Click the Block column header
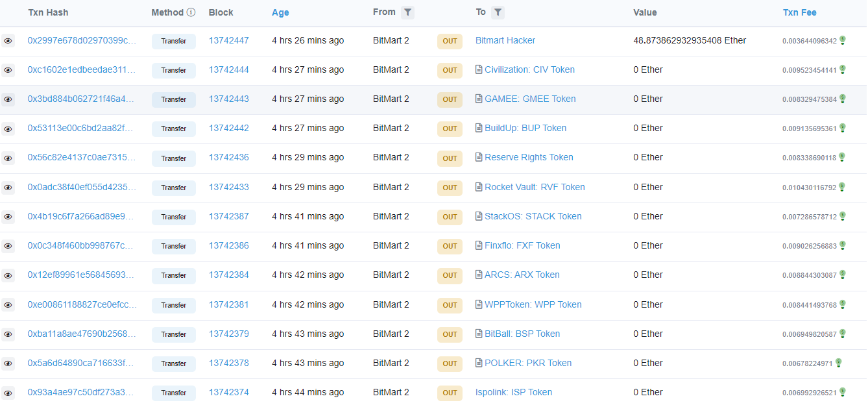Viewport: 868px width, 405px height. pos(221,12)
